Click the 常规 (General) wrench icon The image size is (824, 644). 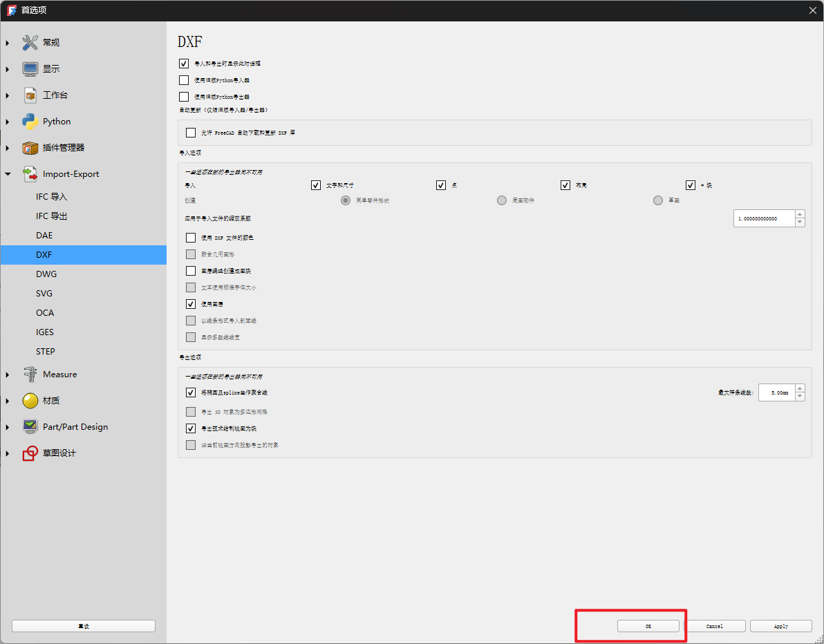[30, 43]
